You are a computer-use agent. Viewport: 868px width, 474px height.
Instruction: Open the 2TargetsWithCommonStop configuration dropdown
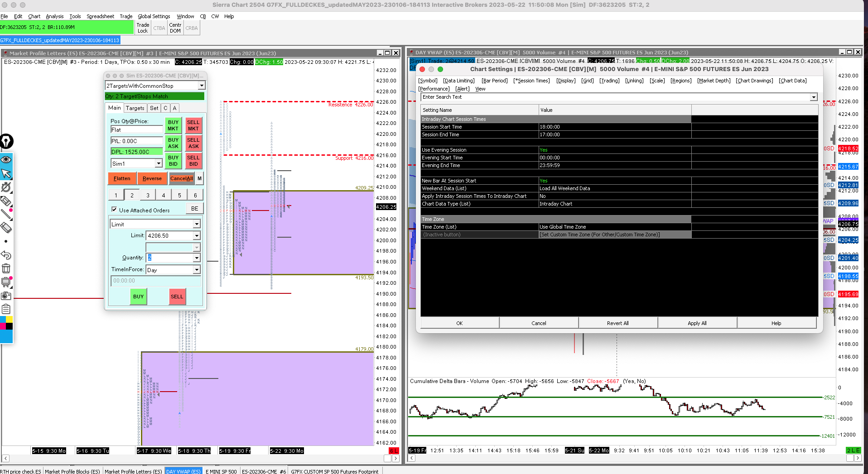click(x=202, y=86)
